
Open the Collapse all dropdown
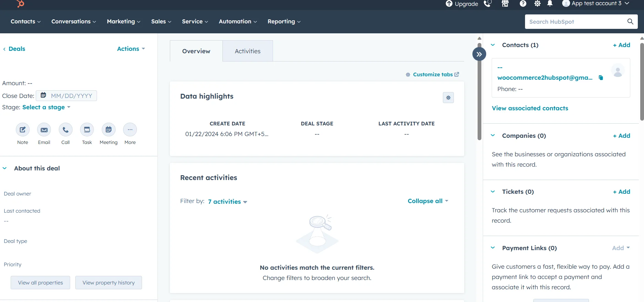pyautogui.click(x=428, y=201)
